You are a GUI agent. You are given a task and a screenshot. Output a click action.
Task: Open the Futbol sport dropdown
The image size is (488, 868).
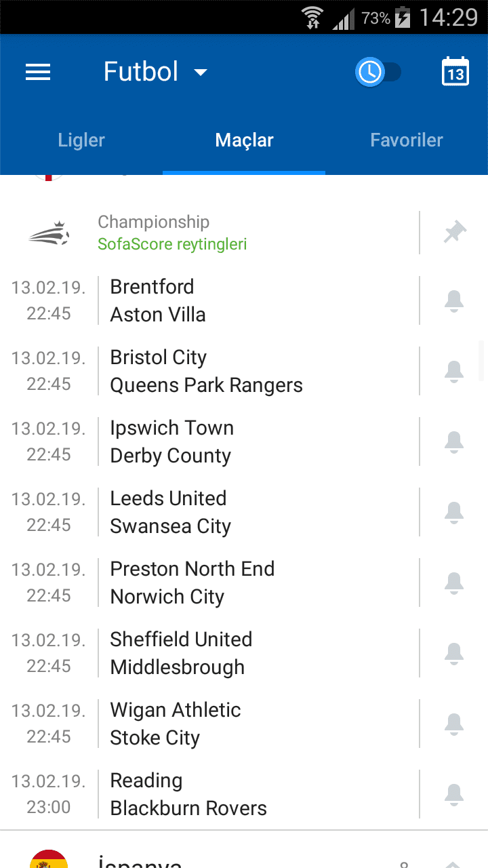click(155, 72)
